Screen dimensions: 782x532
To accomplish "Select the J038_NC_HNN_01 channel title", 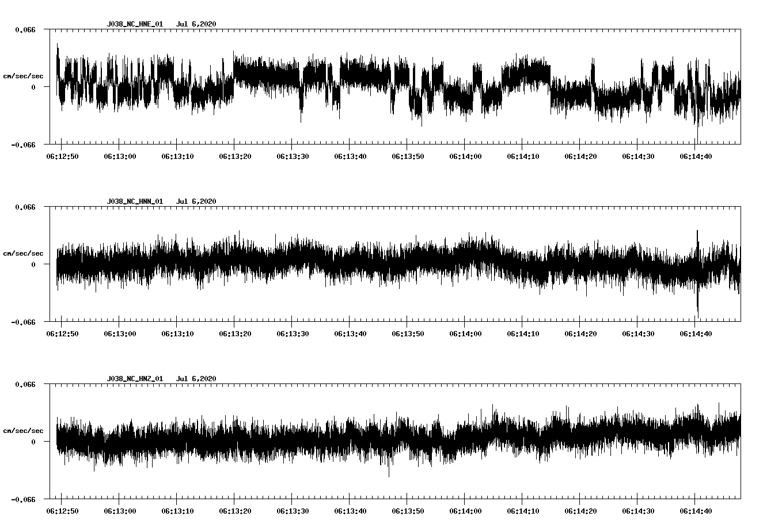I will [135, 202].
